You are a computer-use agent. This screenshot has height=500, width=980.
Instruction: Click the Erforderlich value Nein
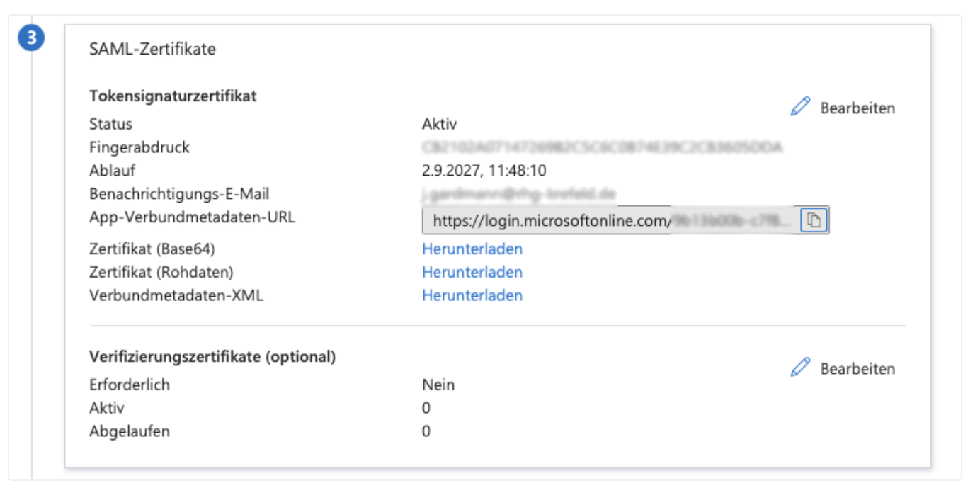pos(438,385)
